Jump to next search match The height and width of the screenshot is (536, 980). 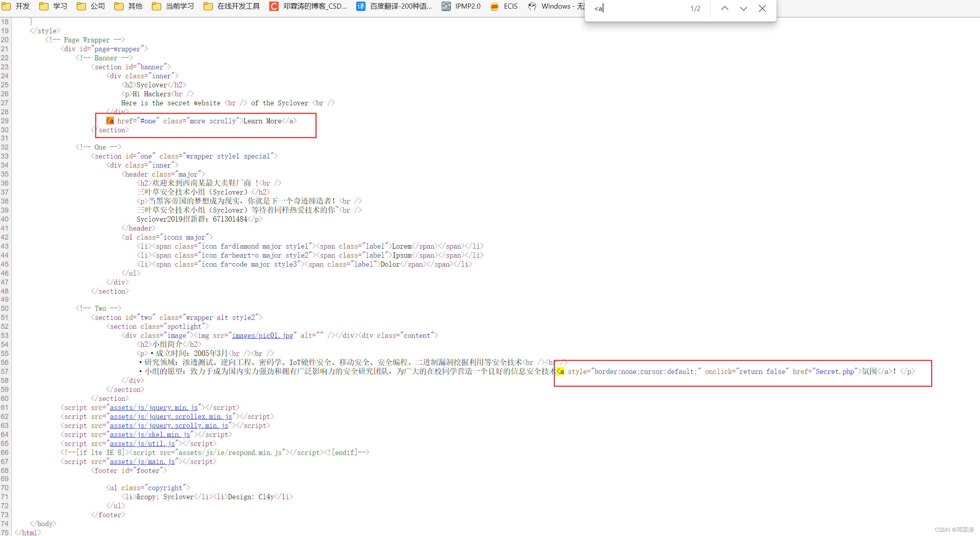(743, 8)
